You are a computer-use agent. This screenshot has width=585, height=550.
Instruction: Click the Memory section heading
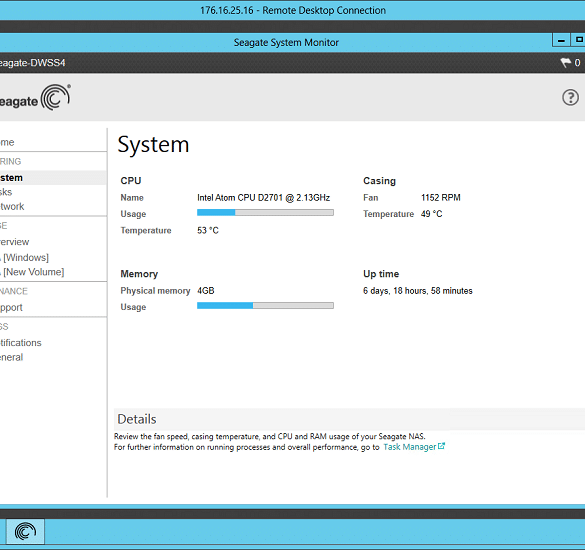pos(139,274)
